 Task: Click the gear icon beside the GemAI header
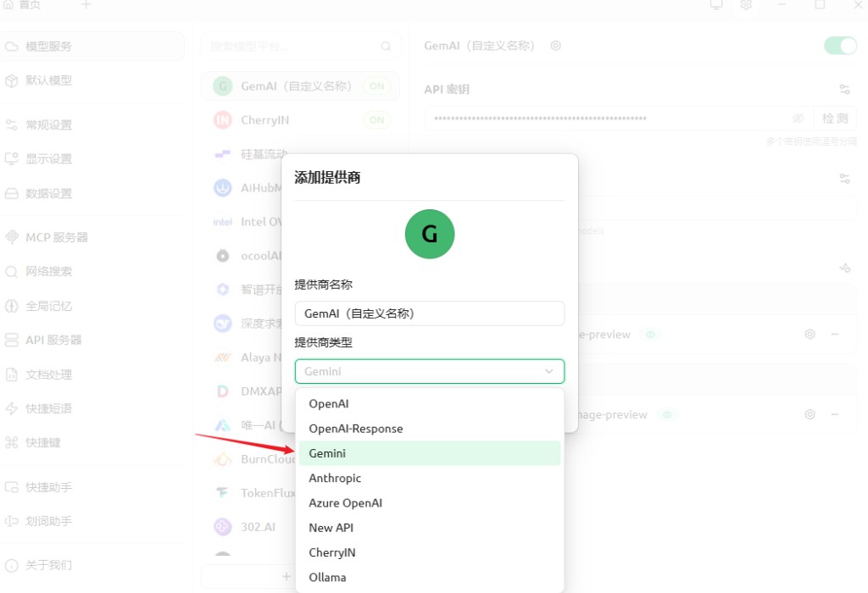555,46
